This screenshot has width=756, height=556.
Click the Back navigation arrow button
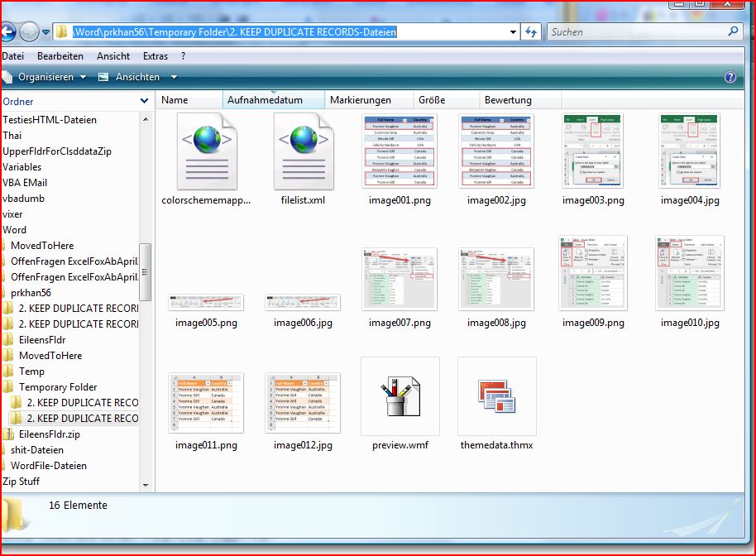point(7,32)
